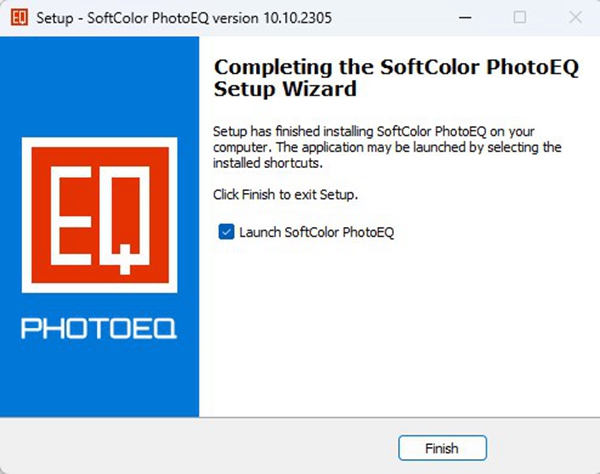The height and width of the screenshot is (474, 600).
Task: Minimize the Setup window
Action: click(x=465, y=18)
